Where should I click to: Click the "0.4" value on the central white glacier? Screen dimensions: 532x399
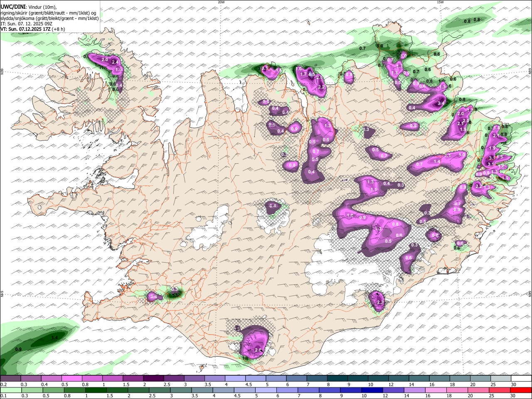(x=273, y=206)
